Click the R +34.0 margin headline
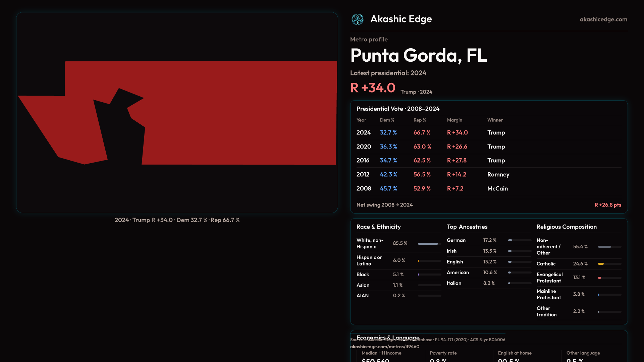Viewport: 644px width, 362px height. [x=373, y=88]
